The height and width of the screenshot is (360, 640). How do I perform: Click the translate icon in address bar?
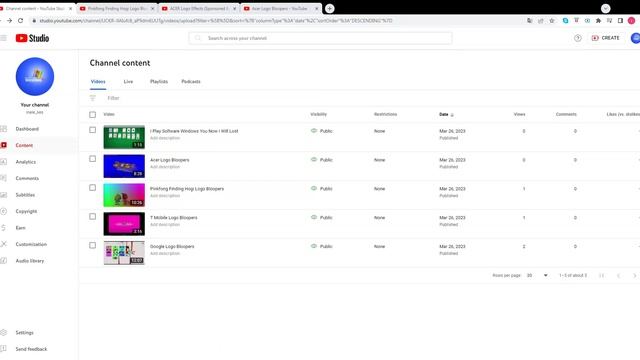tap(529, 20)
